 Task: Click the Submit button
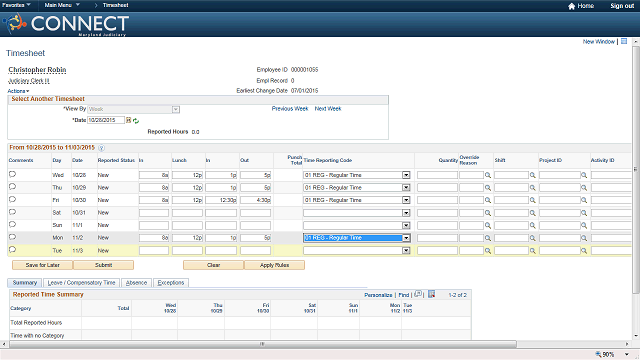coord(103,265)
